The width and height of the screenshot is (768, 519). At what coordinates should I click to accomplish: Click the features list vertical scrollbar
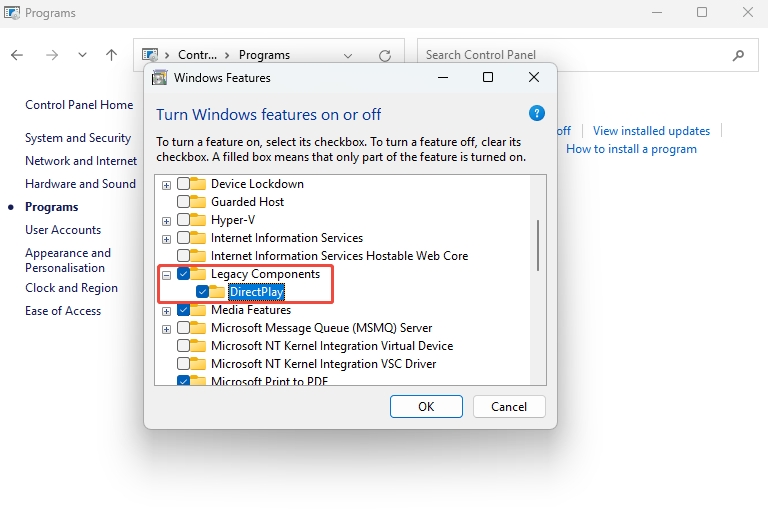pyautogui.click(x=539, y=245)
